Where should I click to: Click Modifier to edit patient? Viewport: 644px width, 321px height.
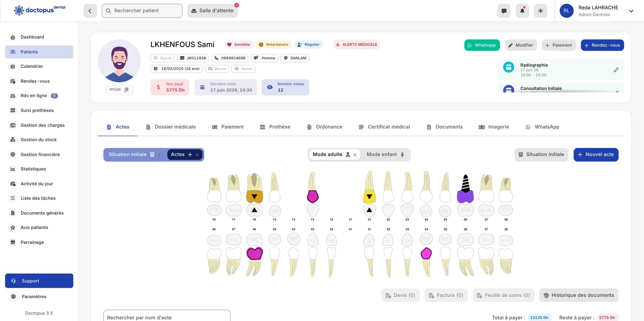tap(521, 45)
